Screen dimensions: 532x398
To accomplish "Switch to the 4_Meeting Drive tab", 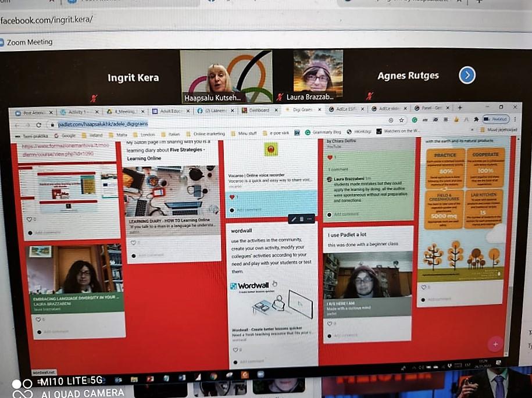I will [x=125, y=112].
